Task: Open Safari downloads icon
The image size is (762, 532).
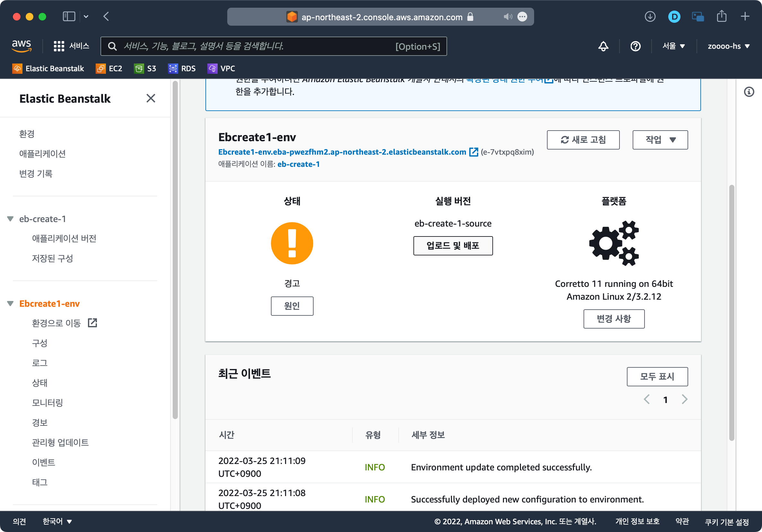Action: [650, 16]
